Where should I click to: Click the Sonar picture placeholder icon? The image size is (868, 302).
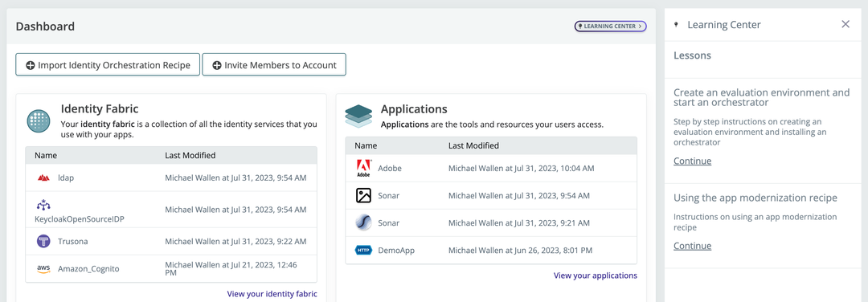pos(363,195)
